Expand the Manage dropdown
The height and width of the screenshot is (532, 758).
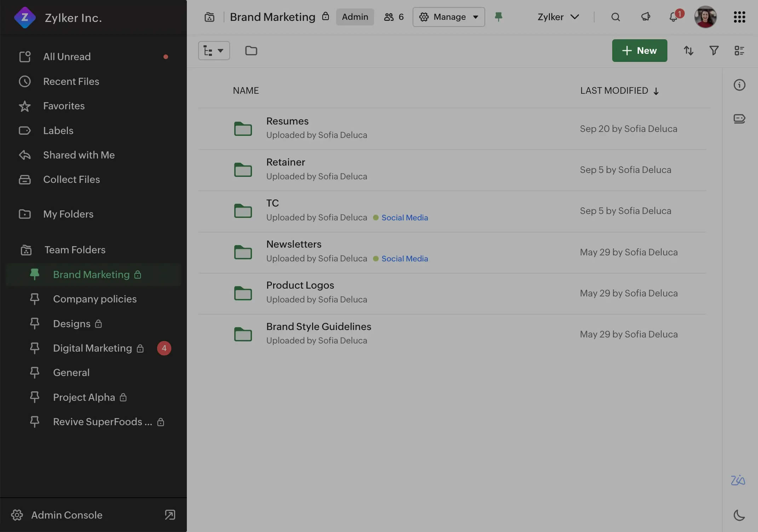tap(448, 17)
